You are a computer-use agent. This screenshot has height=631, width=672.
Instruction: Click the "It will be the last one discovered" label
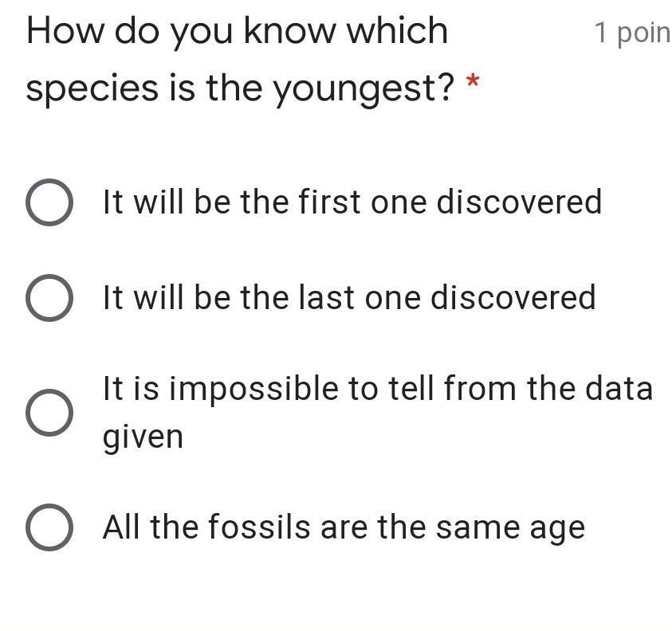(x=348, y=298)
